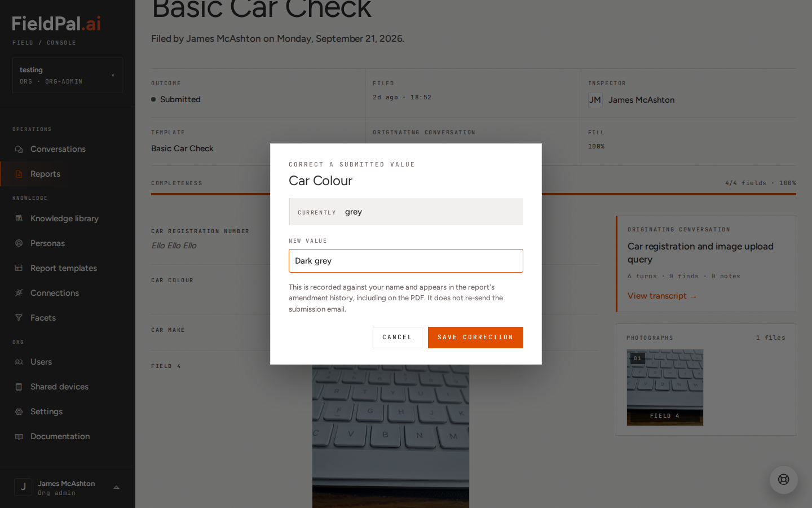This screenshot has width=812, height=508.
Task: Open Facets in the sidebar
Action: (67, 318)
